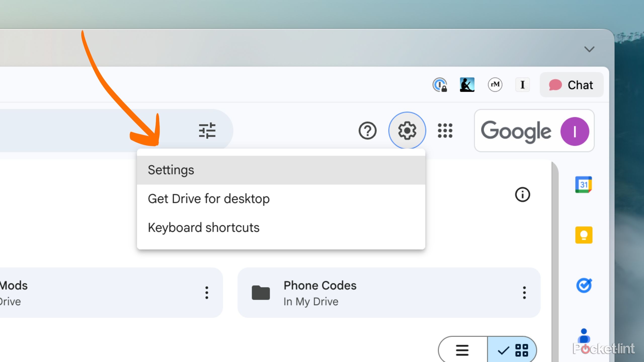The image size is (644, 362).
Task: Open the search filter options icon
Action: pos(207,130)
